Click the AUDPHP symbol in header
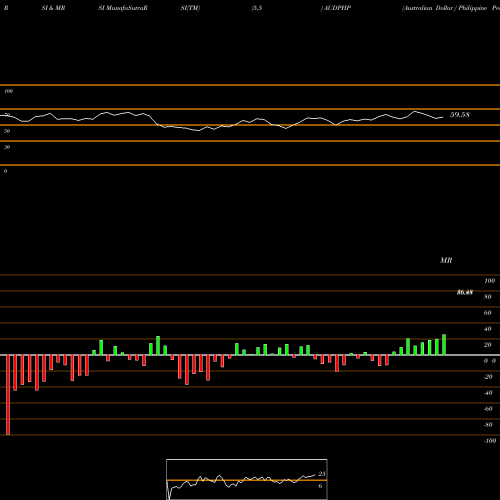The width and height of the screenshot is (500, 500). pos(337,8)
